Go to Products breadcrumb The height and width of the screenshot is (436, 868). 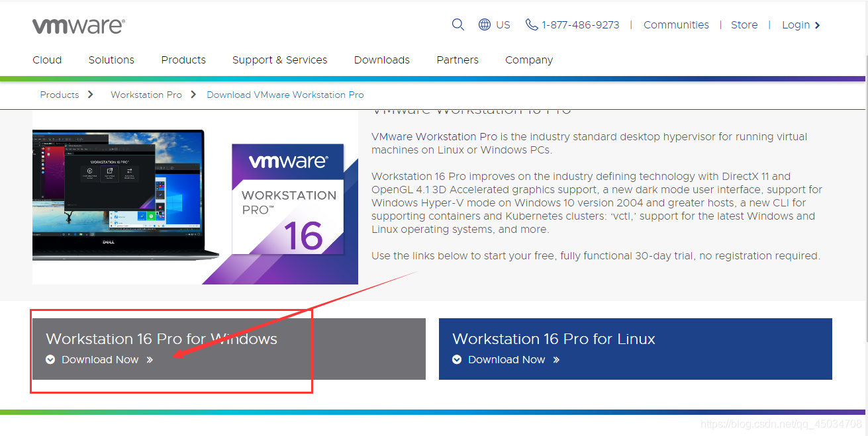[60, 95]
